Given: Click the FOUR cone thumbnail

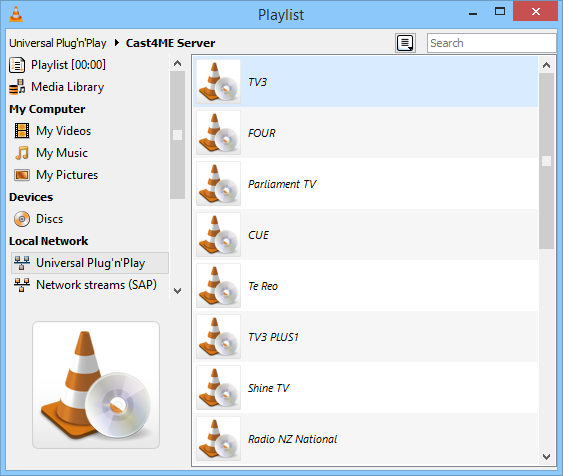Looking at the screenshot, I should coord(218,133).
